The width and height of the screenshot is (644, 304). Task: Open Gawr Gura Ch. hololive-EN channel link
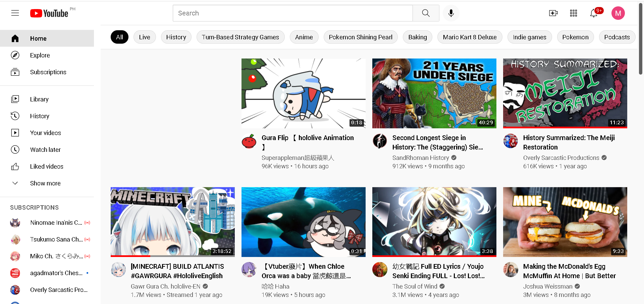point(165,287)
